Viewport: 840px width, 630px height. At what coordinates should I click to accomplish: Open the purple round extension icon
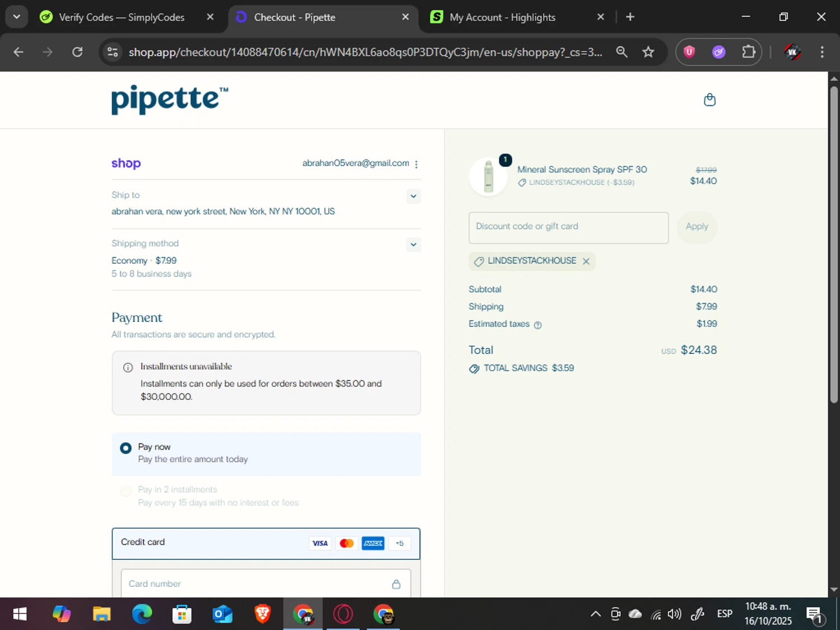[x=719, y=52]
